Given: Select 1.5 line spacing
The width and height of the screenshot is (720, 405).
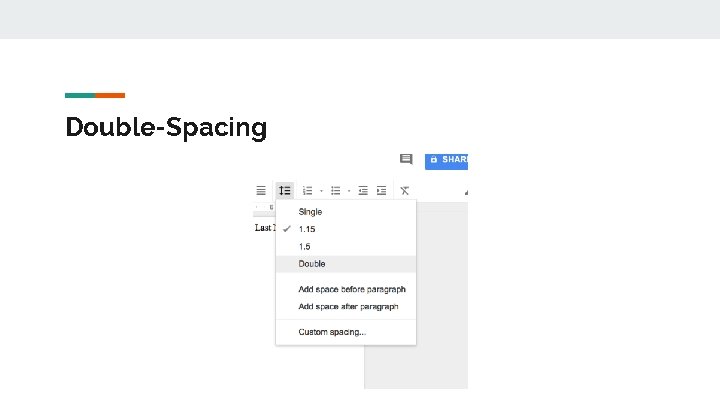Looking at the screenshot, I should 346,247.
